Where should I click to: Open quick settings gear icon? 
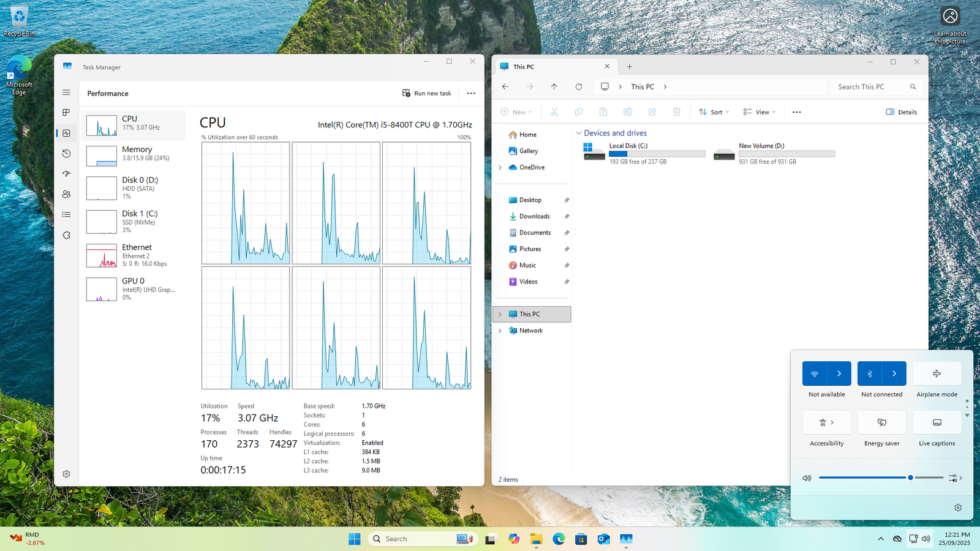click(x=958, y=508)
